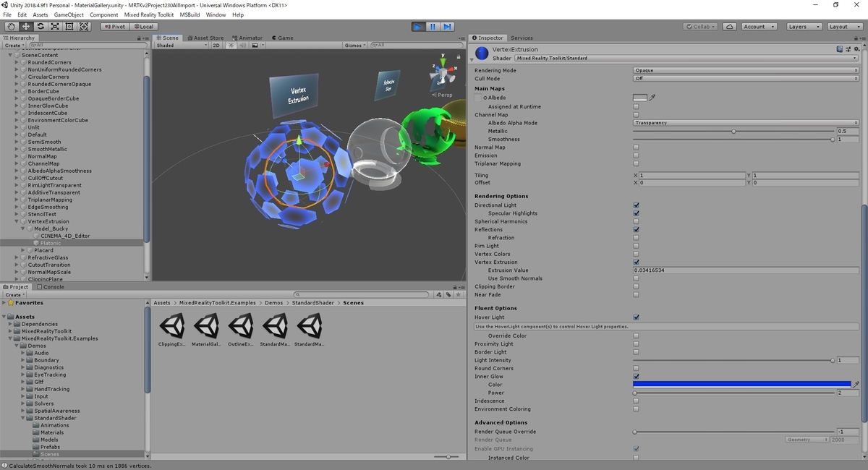The width and height of the screenshot is (868, 470).
Task: Click the Inner Glow color eyedropper
Action: pyautogui.click(x=856, y=385)
